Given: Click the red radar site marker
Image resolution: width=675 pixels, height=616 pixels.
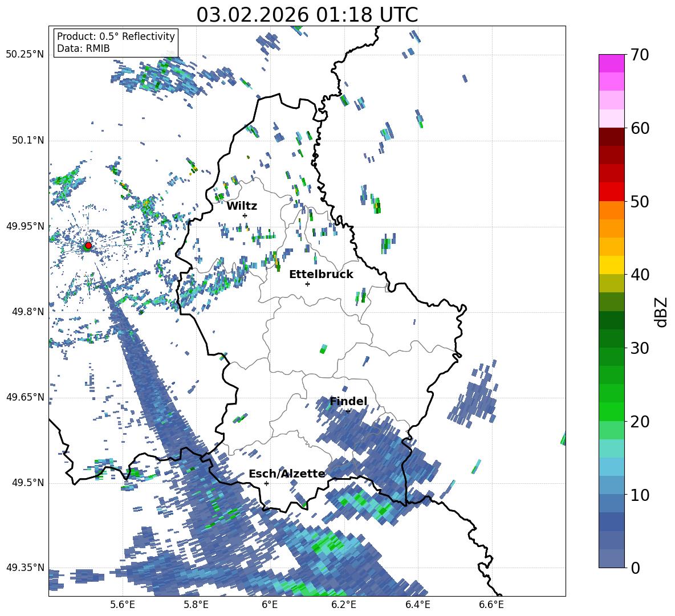Looking at the screenshot, I should tap(88, 246).
